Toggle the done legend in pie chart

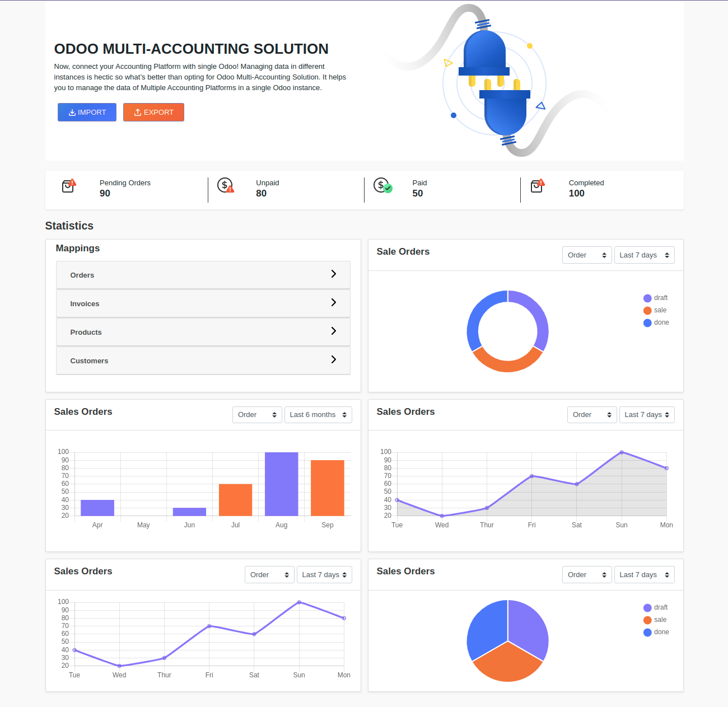[x=656, y=632]
